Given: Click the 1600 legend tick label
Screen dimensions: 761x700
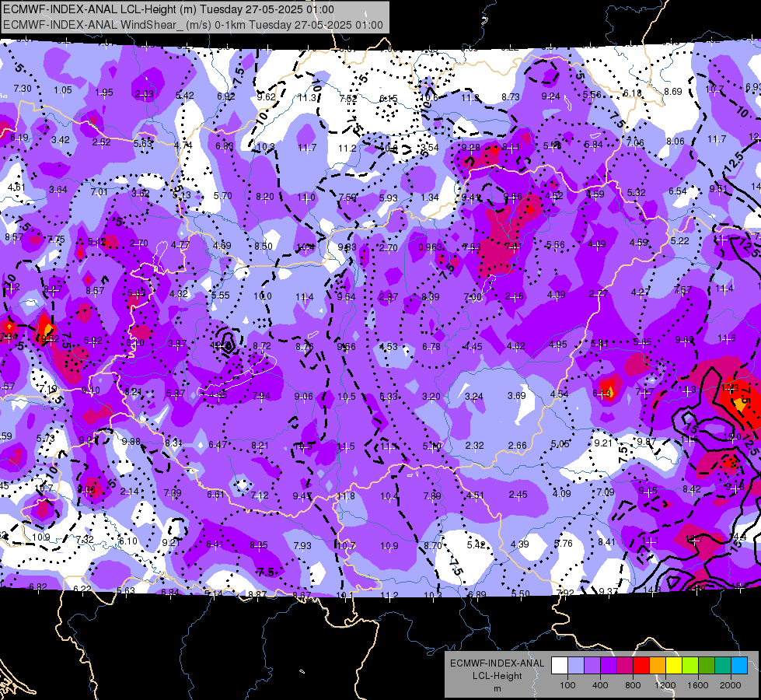Looking at the screenshot, I should click(x=697, y=685).
